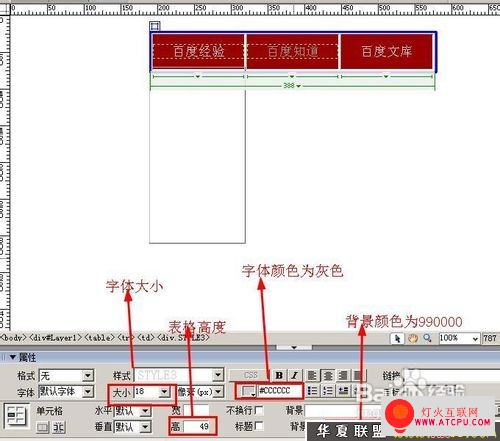500x441 pixels.
Task: Open the text color swatch picker
Action: [x=248, y=391]
